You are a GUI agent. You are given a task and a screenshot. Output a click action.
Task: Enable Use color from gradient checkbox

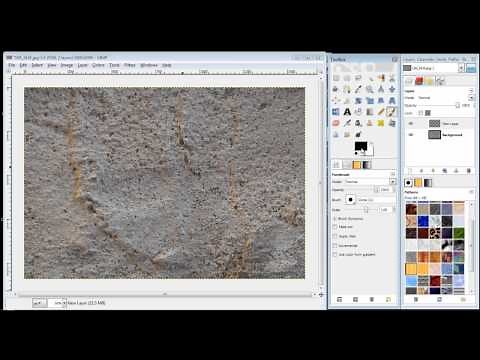tap(335, 254)
